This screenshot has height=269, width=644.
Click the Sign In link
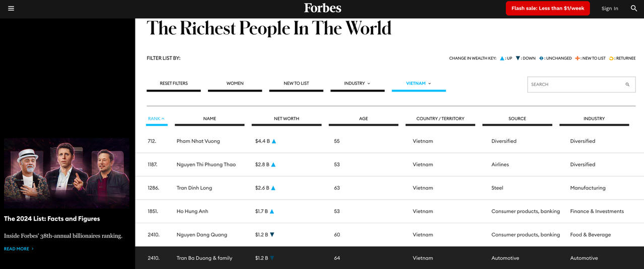(x=609, y=9)
